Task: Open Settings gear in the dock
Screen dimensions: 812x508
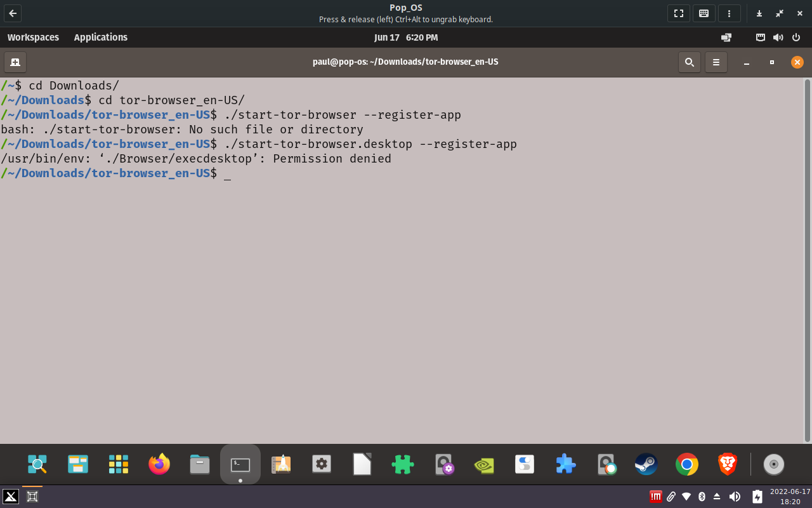Action: (x=322, y=465)
